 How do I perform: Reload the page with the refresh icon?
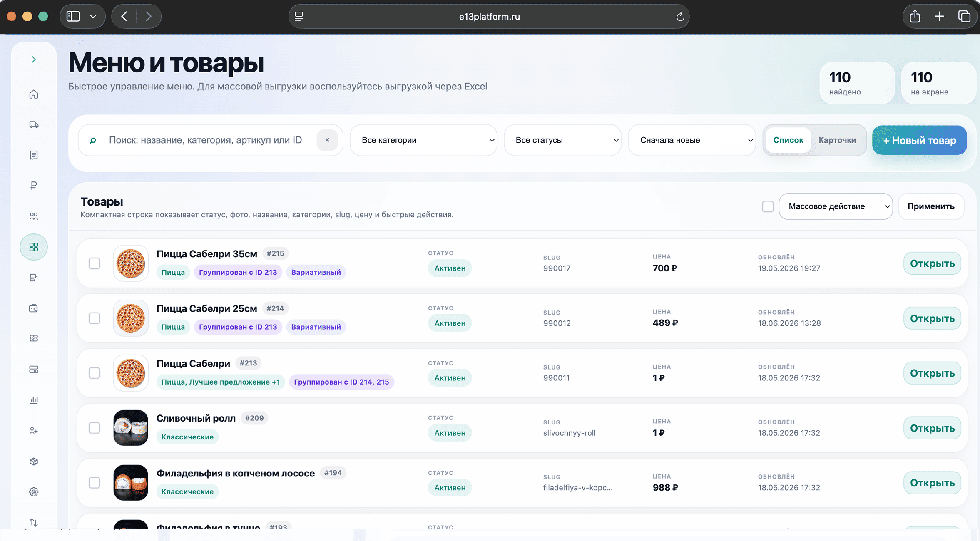click(680, 17)
